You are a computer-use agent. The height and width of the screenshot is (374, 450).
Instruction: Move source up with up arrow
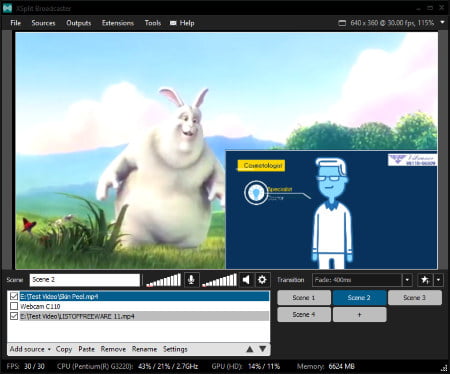click(249, 349)
